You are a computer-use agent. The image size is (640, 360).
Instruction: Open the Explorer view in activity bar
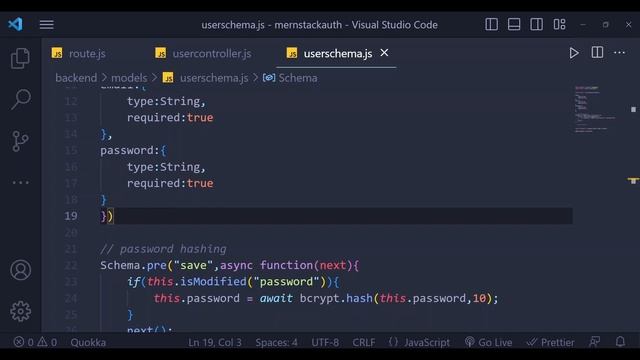[20, 58]
